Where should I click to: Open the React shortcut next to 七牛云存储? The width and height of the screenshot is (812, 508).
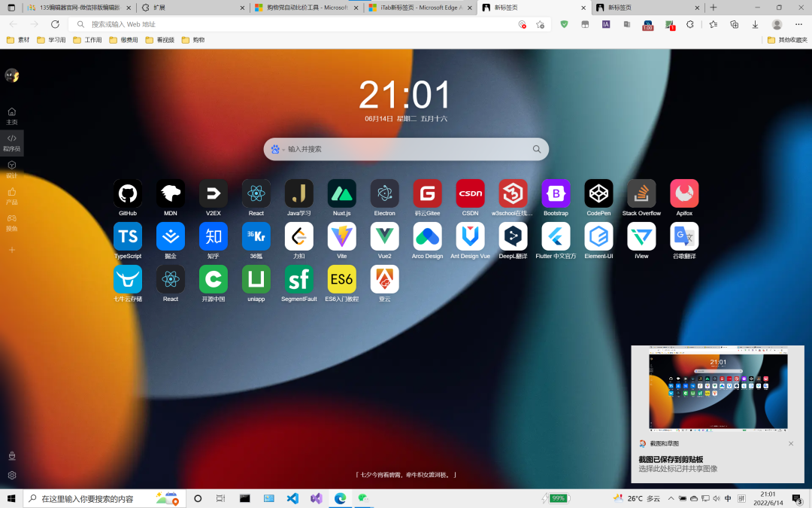[171, 279]
